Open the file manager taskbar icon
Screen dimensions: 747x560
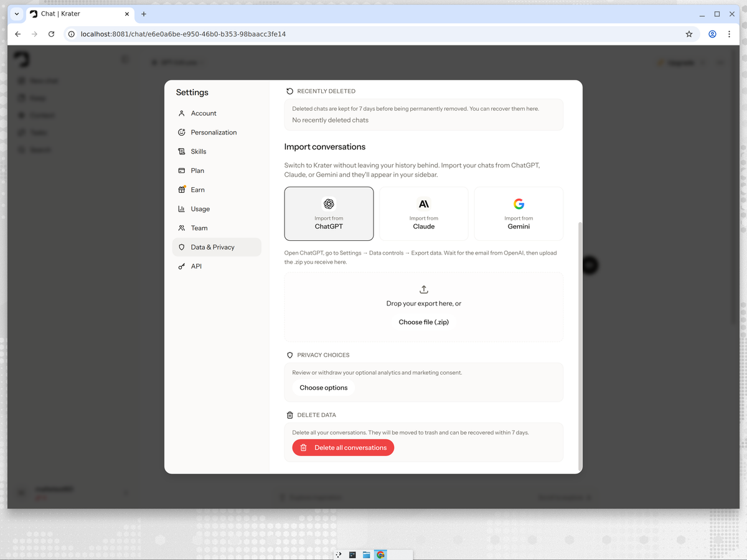(367, 554)
